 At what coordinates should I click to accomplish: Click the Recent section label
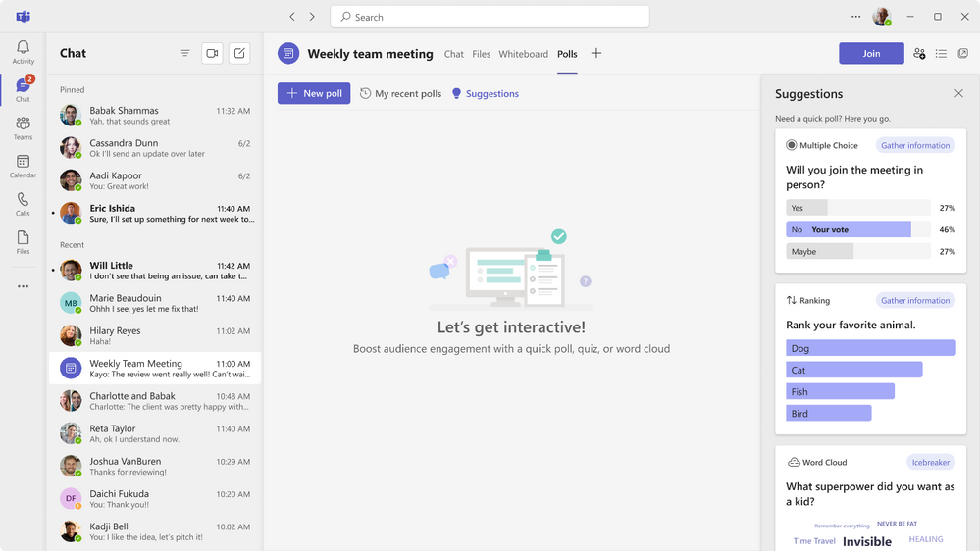coord(72,245)
